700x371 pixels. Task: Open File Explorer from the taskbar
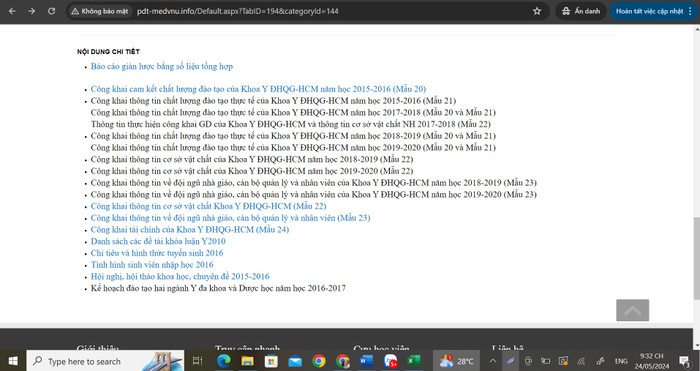coord(247,361)
